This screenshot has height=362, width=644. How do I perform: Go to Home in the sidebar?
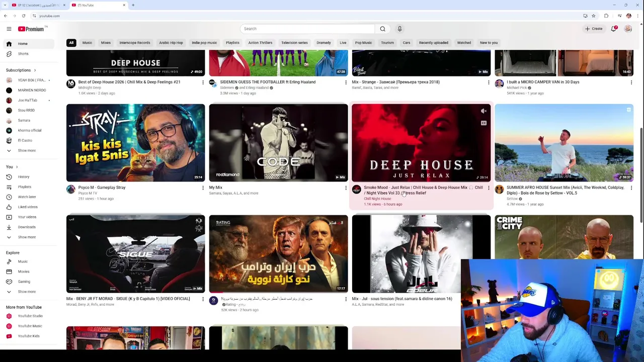click(29, 44)
